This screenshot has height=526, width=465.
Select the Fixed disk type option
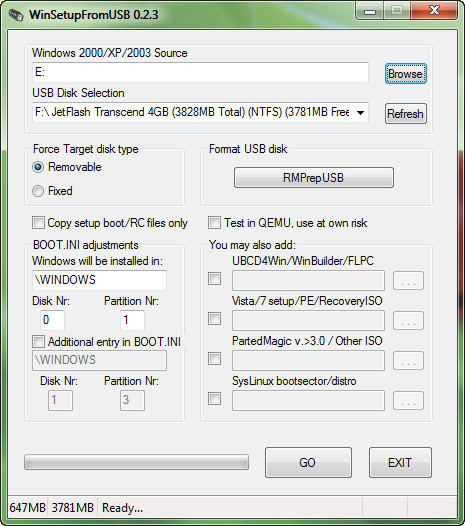[x=38, y=191]
